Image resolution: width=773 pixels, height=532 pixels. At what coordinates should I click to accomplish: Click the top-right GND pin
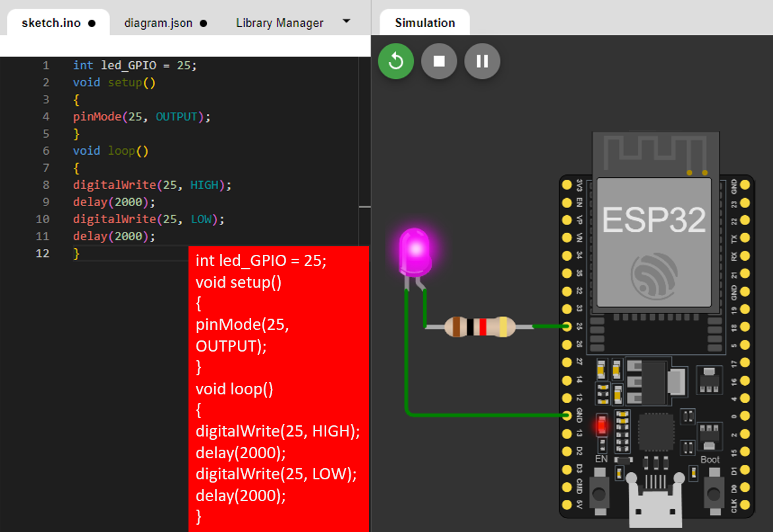click(745, 185)
